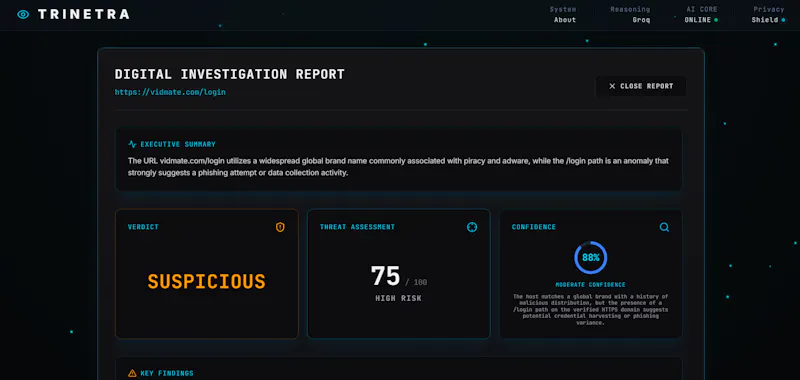Click the 75 threat score value
Viewport: 800px width, 380px height.
pos(386,276)
